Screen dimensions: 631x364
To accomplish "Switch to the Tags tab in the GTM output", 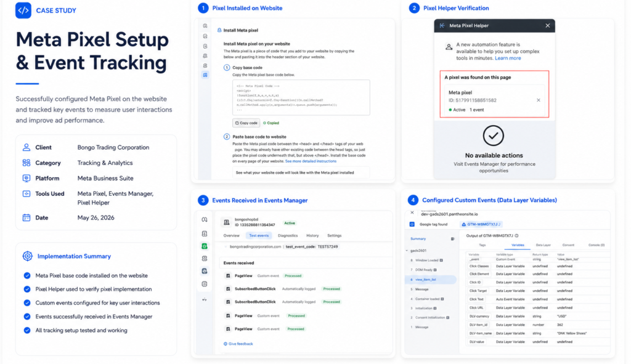I will [482, 245].
